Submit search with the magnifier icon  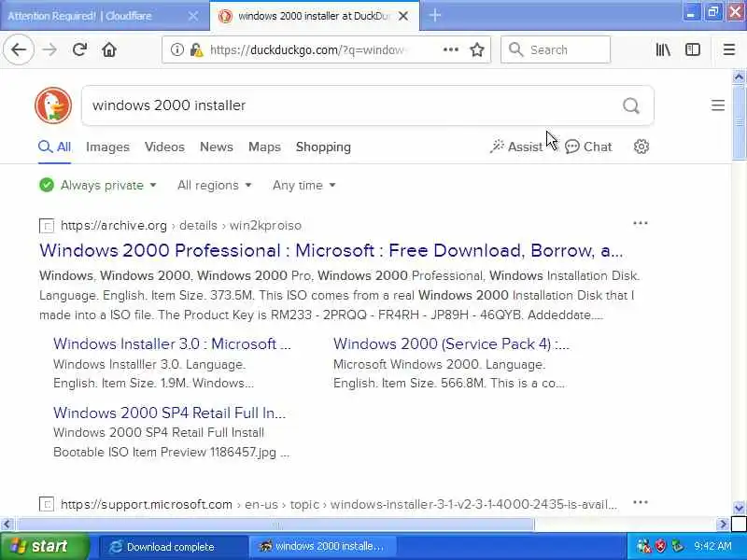631,105
